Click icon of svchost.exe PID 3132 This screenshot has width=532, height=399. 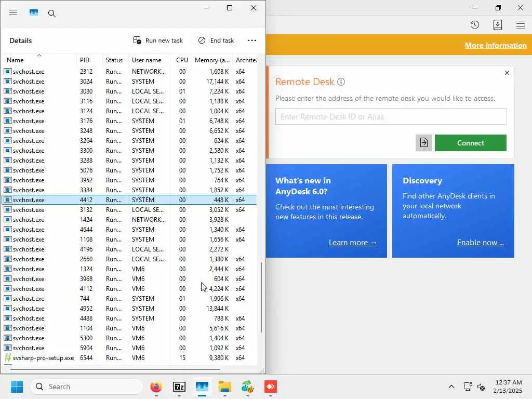7,210
